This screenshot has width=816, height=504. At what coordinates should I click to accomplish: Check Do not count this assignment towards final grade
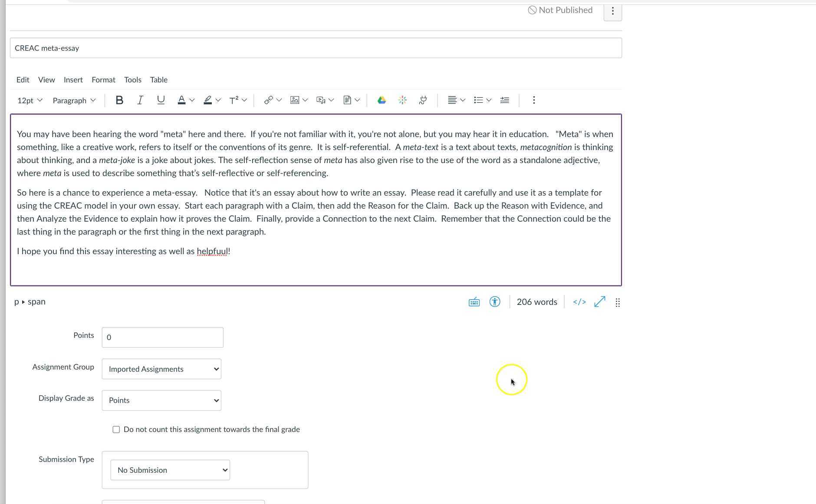[116, 429]
